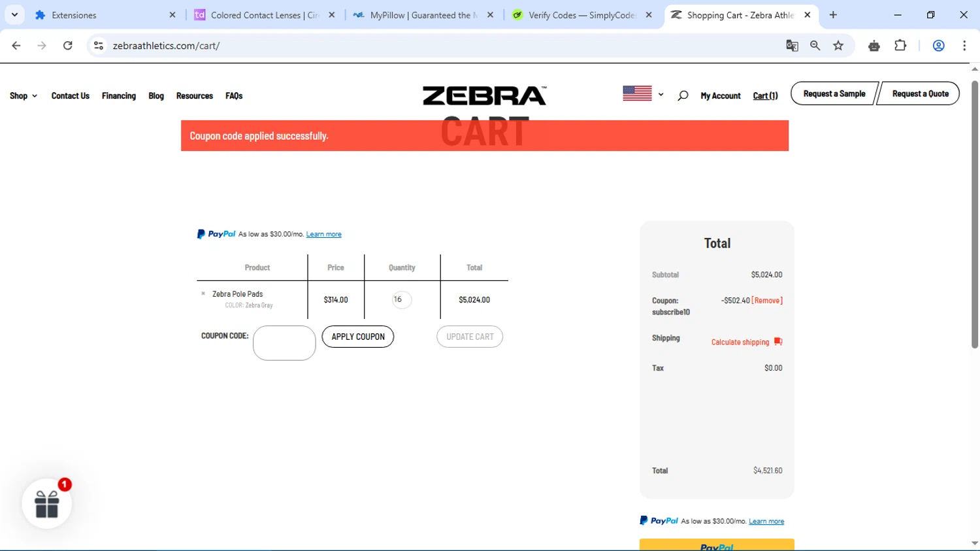
Task: Close the Extensiones tab
Action: point(172,14)
